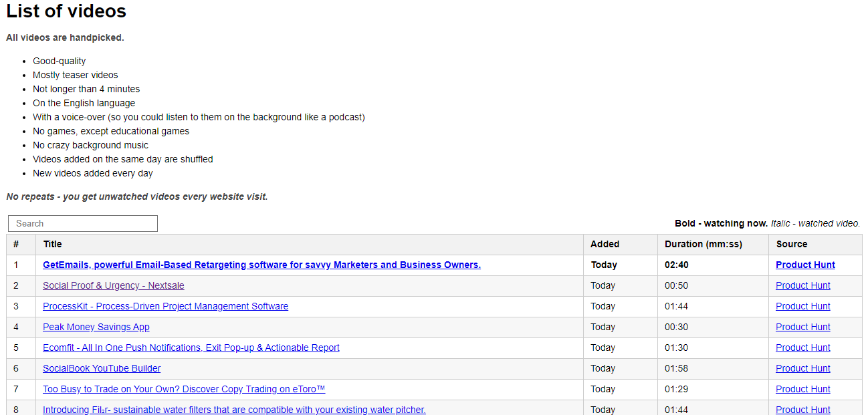
Task: Open Ecomfit All In One Push Notifications video
Action: [x=191, y=348]
